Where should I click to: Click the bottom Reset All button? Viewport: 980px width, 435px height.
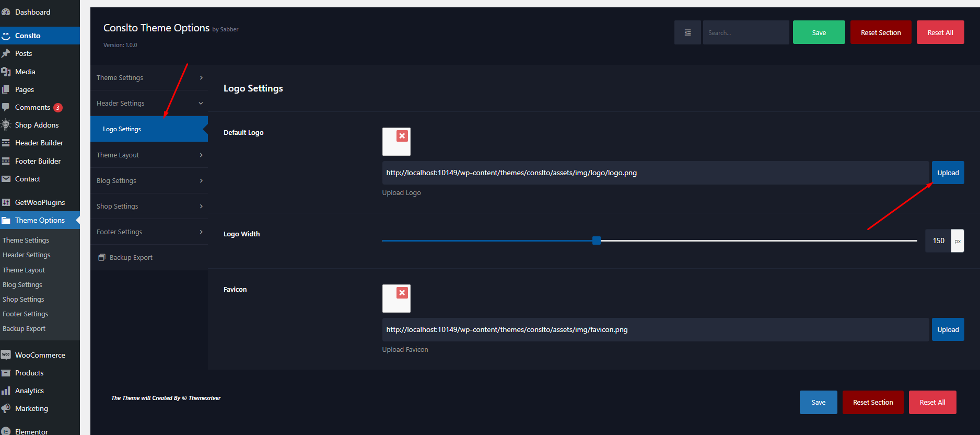click(x=932, y=402)
